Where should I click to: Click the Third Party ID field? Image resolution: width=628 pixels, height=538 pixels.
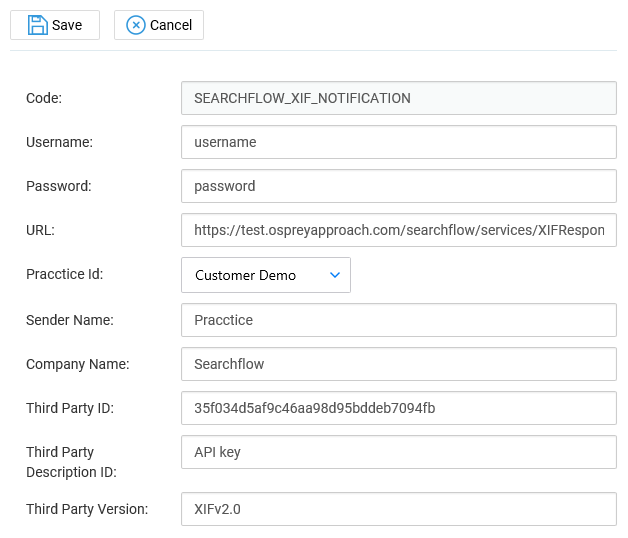click(399, 408)
